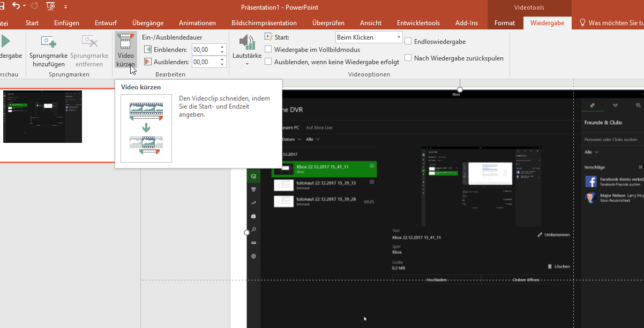Click the settings gear icon in Xbox sidebar
The width and height of the screenshot is (644, 328).
coord(253,256)
